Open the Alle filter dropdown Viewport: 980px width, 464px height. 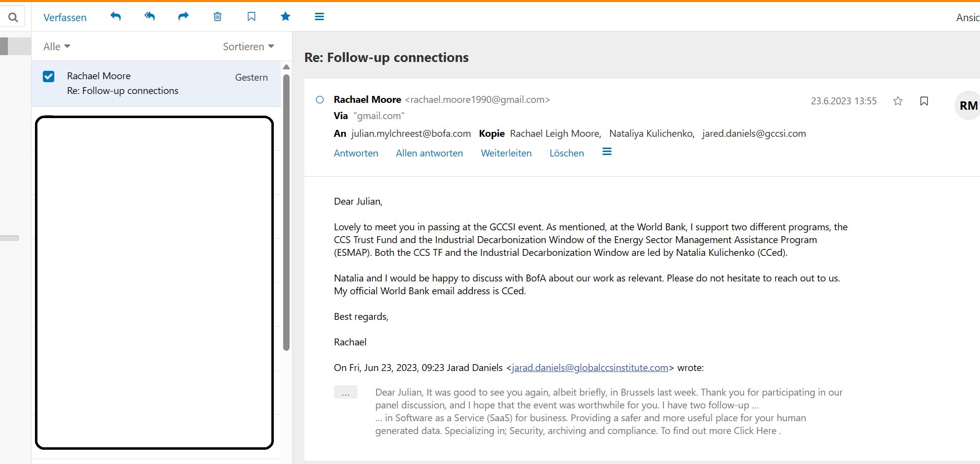(x=57, y=46)
